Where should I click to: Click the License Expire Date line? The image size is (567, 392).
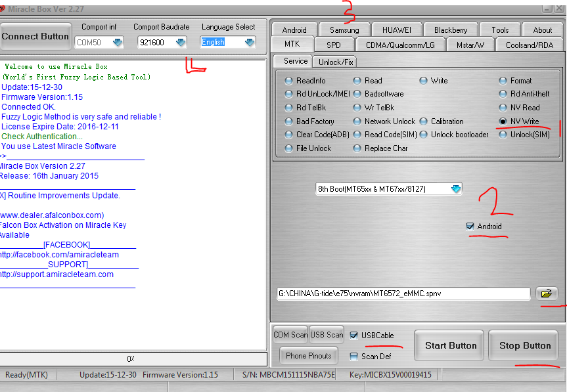(x=60, y=127)
